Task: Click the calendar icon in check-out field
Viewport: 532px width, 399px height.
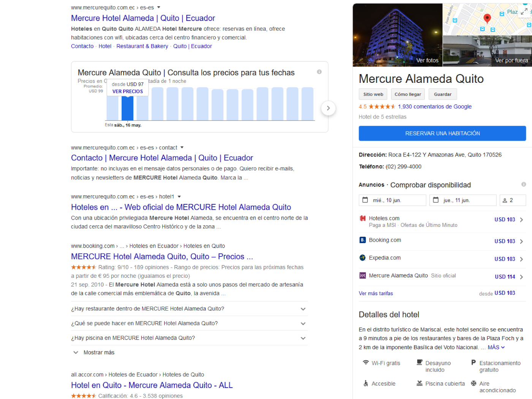Action: [x=436, y=200]
